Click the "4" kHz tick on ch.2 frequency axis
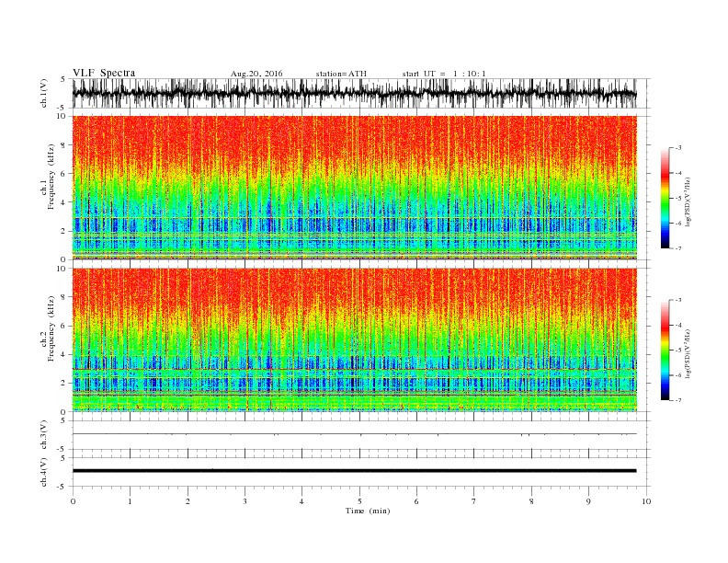This screenshot has width=728, height=563. pos(63,355)
